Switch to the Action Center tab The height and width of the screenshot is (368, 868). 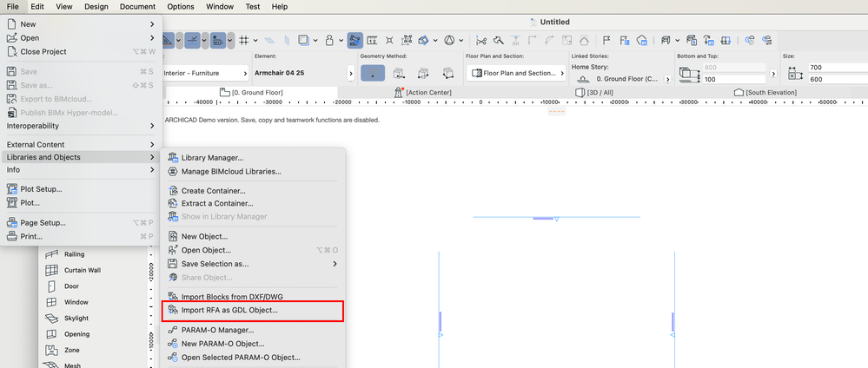(423, 92)
